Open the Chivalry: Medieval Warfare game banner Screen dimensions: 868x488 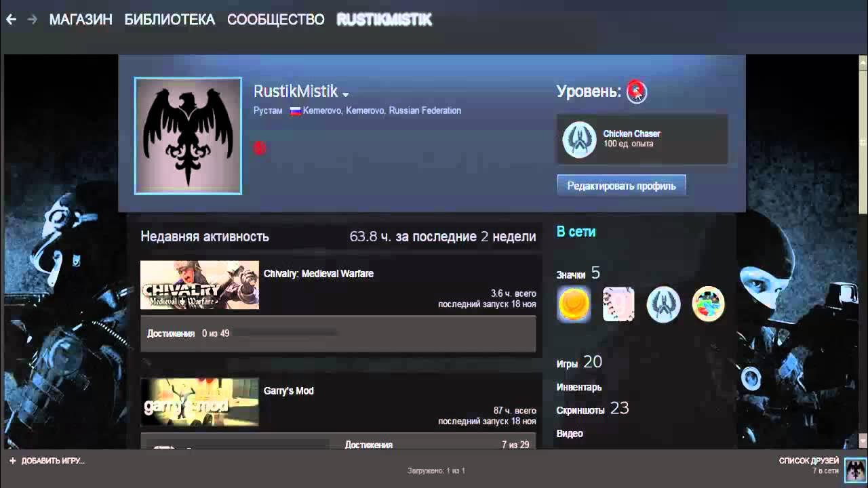pos(199,285)
